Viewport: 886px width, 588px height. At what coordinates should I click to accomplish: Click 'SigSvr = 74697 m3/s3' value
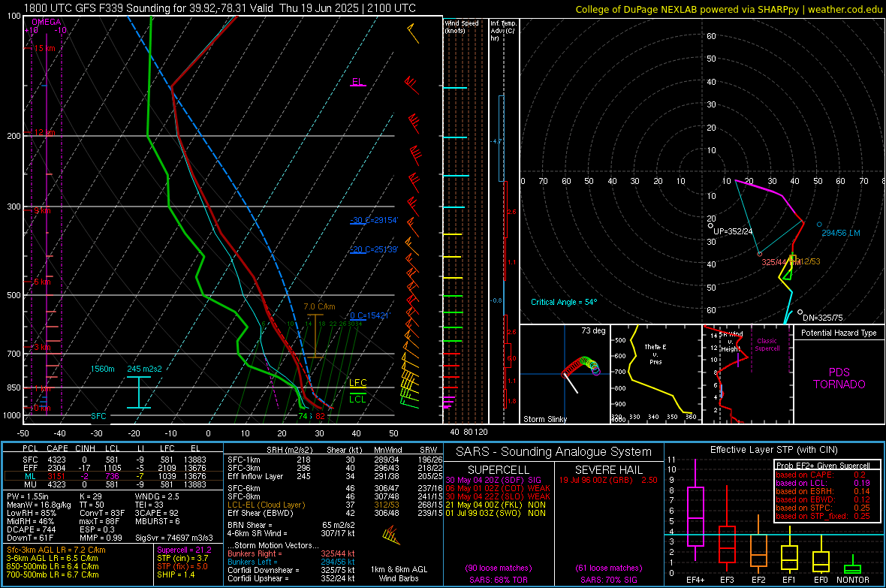click(x=174, y=538)
